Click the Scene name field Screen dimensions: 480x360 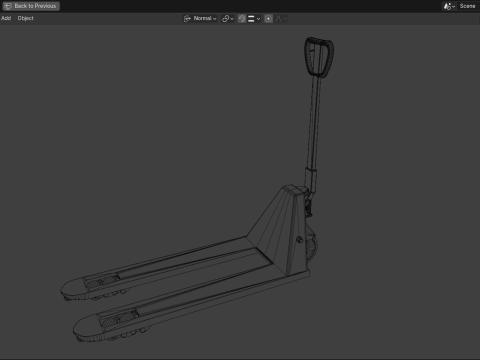[x=468, y=6]
